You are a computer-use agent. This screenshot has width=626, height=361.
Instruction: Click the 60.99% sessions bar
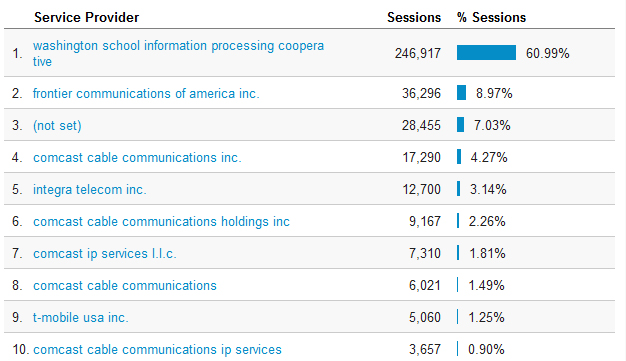click(486, 53)
